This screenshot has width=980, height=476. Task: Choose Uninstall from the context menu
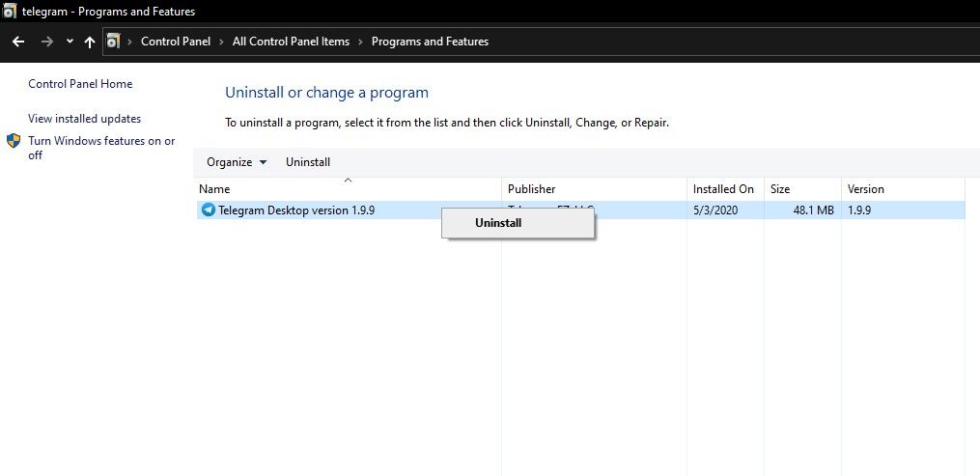(518, 223)
